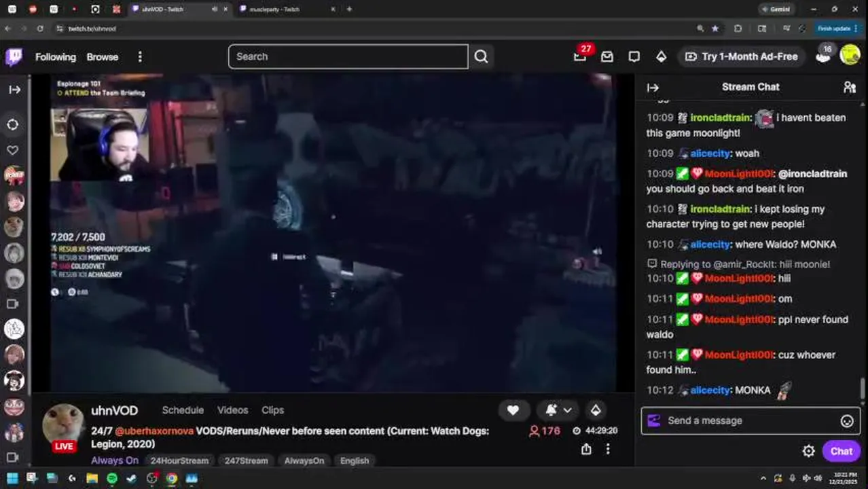Click the Send a message chat field
The width and height of the screenshot is (868, 489).
751,420
